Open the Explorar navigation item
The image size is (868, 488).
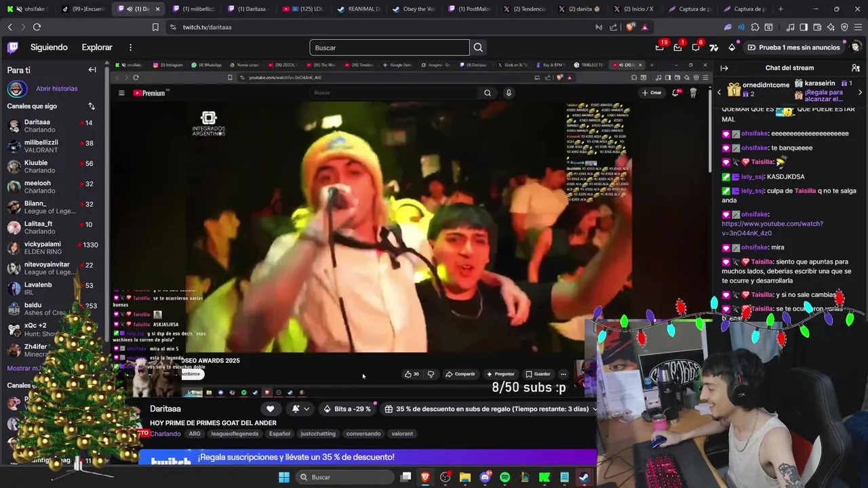[x=97, y=47]
